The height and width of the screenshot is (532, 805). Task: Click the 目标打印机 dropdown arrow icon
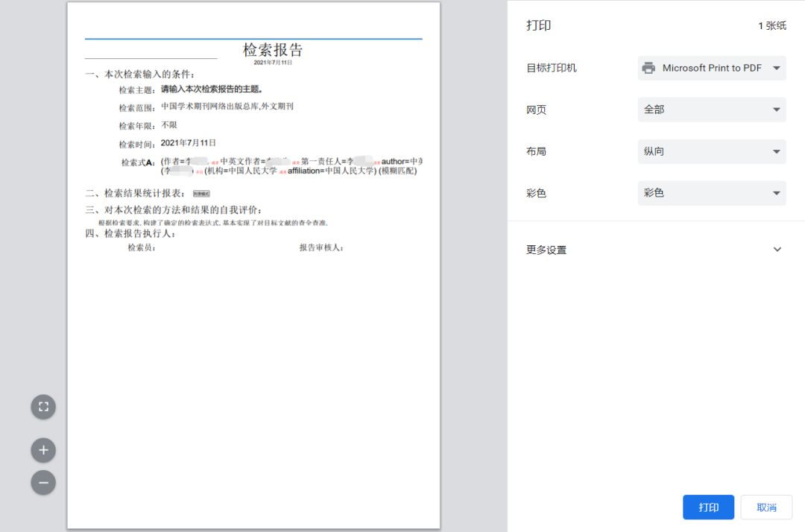click(x=775, y=68)
